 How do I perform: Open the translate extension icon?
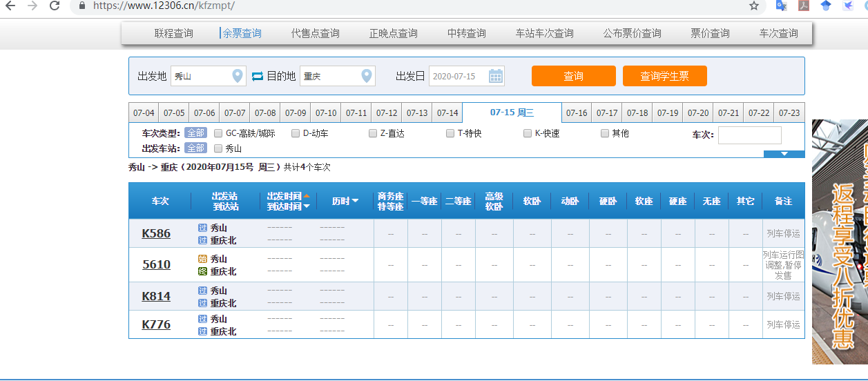click(781, 6)
